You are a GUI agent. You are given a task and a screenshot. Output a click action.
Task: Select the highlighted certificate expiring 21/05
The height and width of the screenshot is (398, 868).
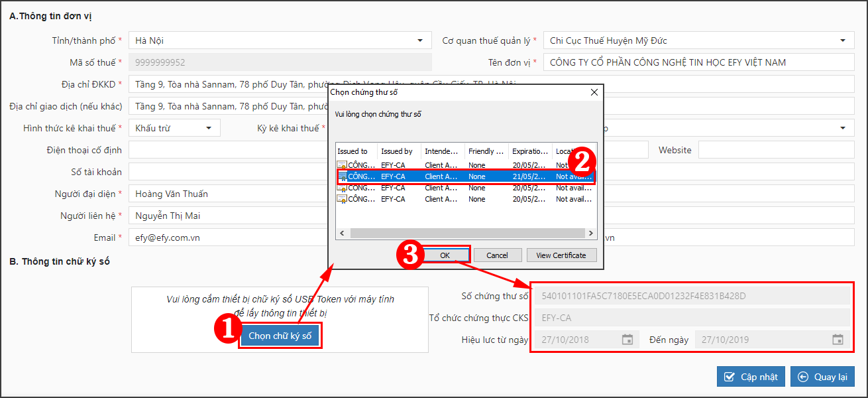pyautogui.click(x=464, y=176)
